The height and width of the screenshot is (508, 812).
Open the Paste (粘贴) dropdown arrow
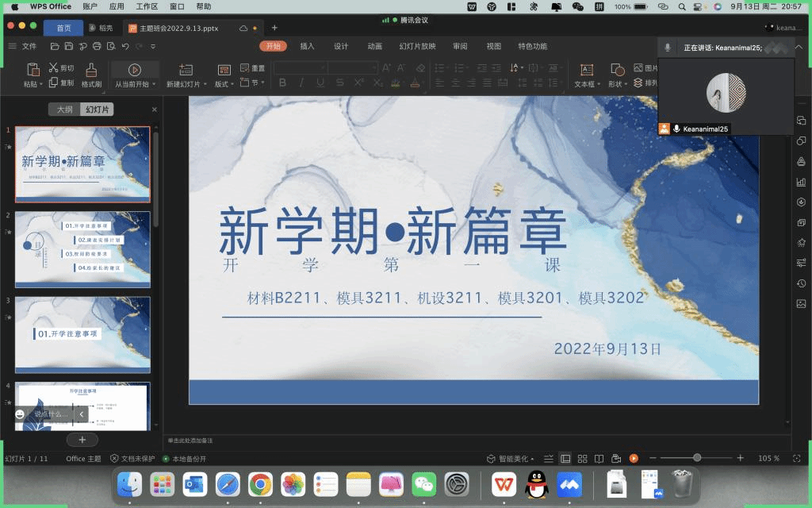point(40,84)
